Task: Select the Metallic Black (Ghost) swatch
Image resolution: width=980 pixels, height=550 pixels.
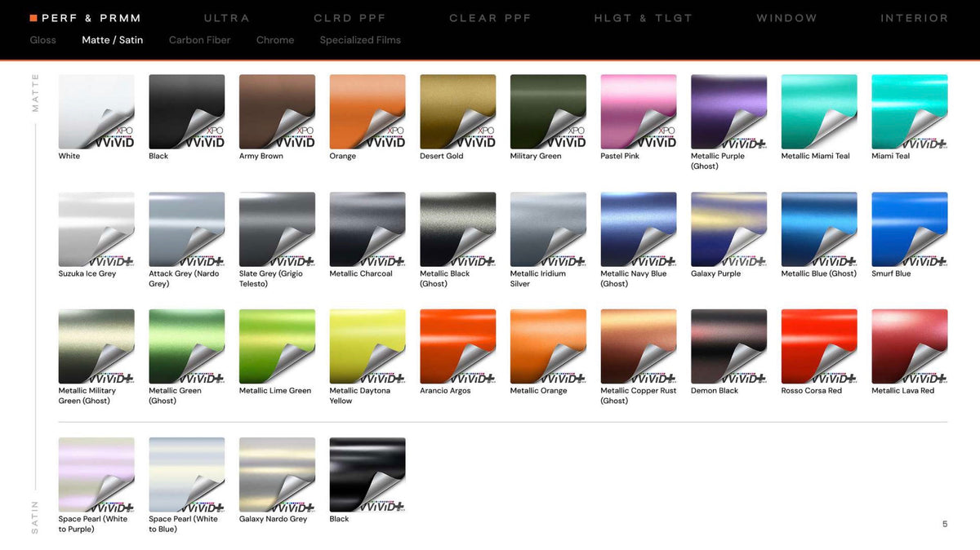Action: (x=458, y=229)
